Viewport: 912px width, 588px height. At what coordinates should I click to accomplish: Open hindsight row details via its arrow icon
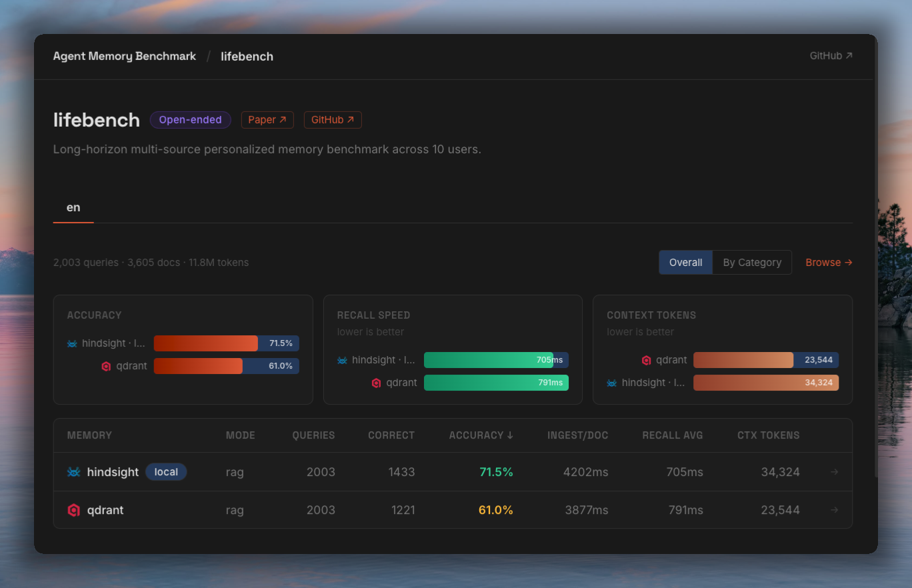coord(835,472)
